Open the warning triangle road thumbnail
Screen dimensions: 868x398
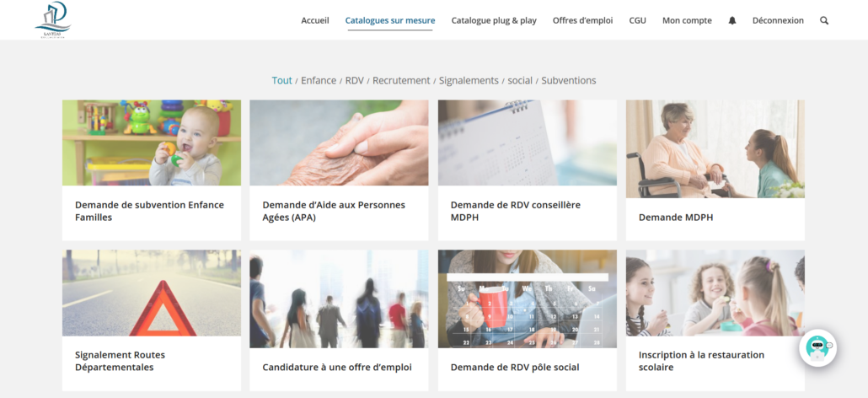coord(152,293)
